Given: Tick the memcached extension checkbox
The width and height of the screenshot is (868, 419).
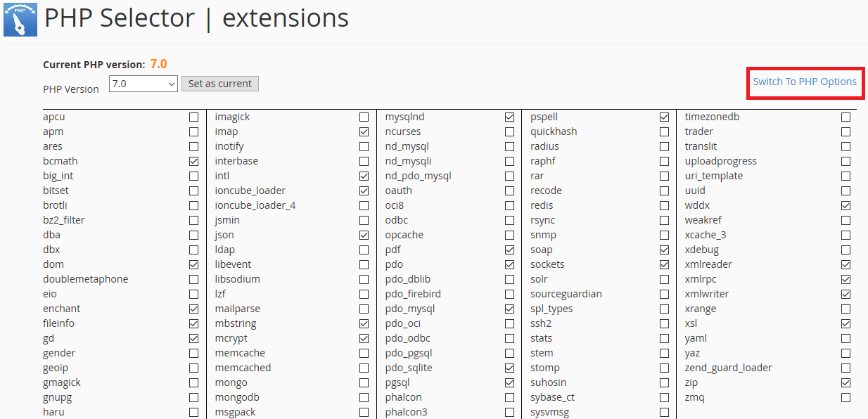Looking at the screenshot, I should click(364, 368).
